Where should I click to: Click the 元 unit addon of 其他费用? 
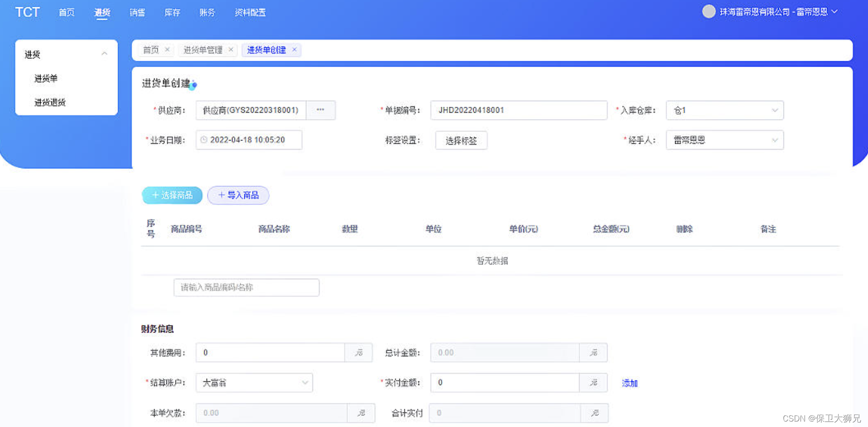point(359,353)
